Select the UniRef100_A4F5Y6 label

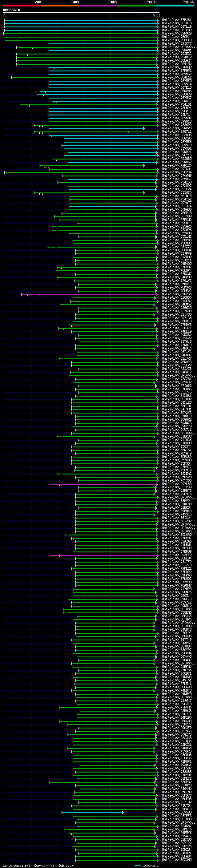[x=177, y=833]
